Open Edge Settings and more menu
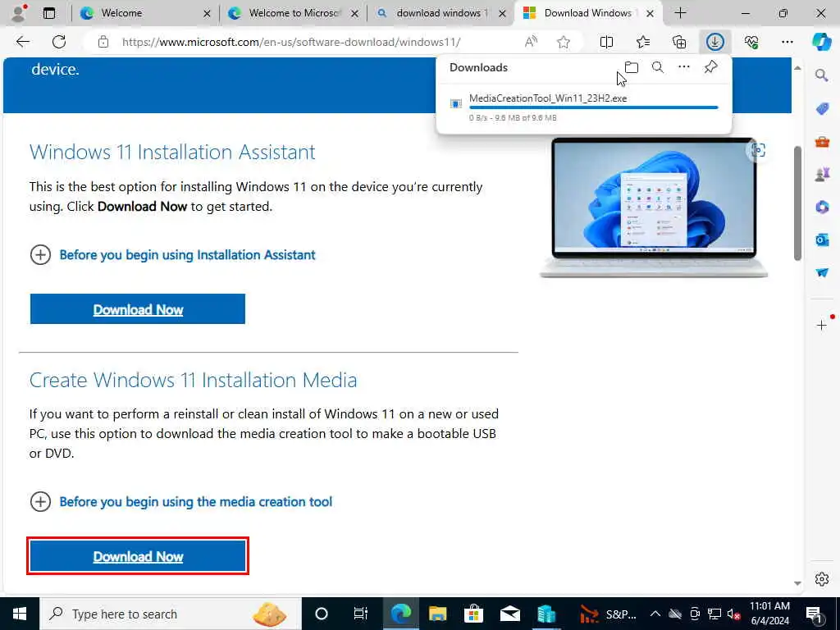The image size is (840, 630). point(787,42)
